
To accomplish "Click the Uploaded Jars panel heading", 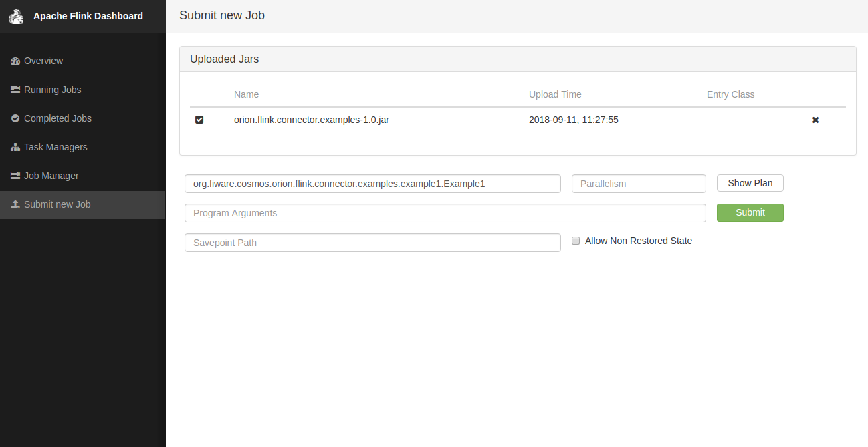I will point(224,59).
